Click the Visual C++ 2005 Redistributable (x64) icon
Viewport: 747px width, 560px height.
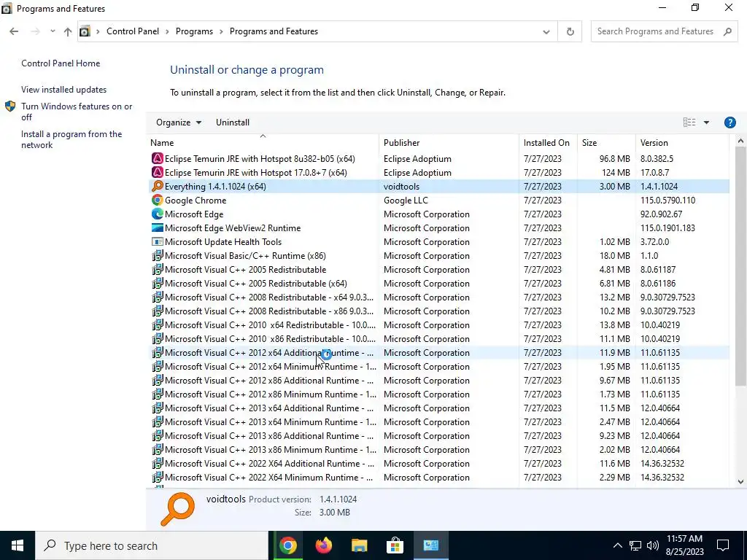click(x=158, y=283)
